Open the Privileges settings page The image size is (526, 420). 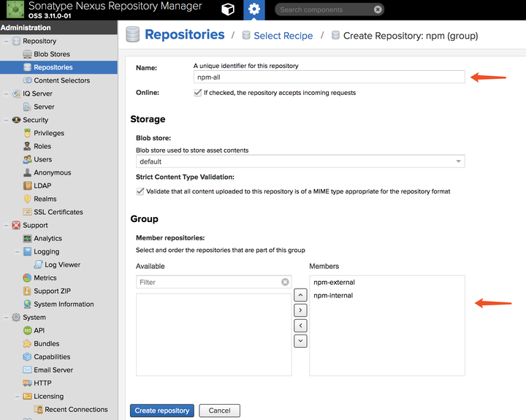48,133
